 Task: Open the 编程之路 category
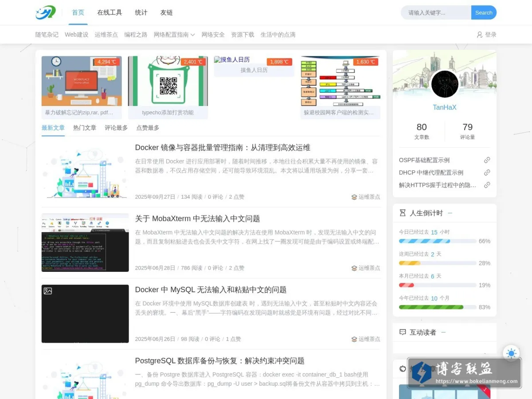136,35
